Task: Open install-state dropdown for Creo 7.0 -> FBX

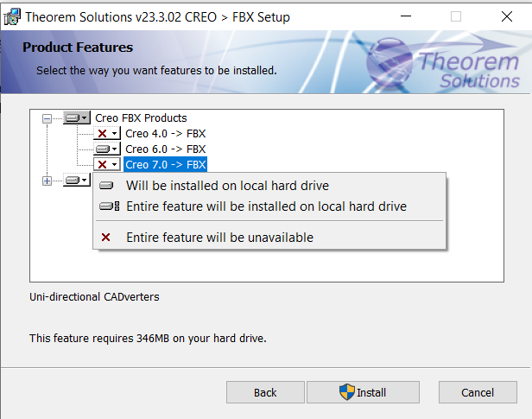Action: pyautogui.click(x=107, y=164)
